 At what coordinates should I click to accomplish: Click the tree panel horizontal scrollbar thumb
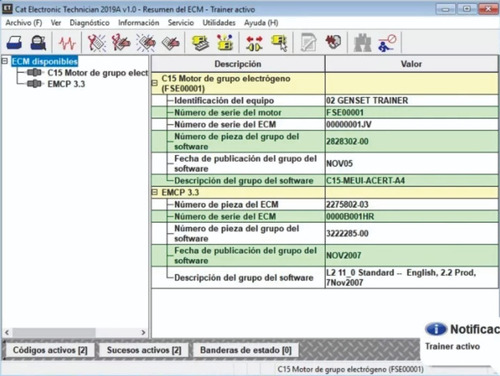[54, 332]
